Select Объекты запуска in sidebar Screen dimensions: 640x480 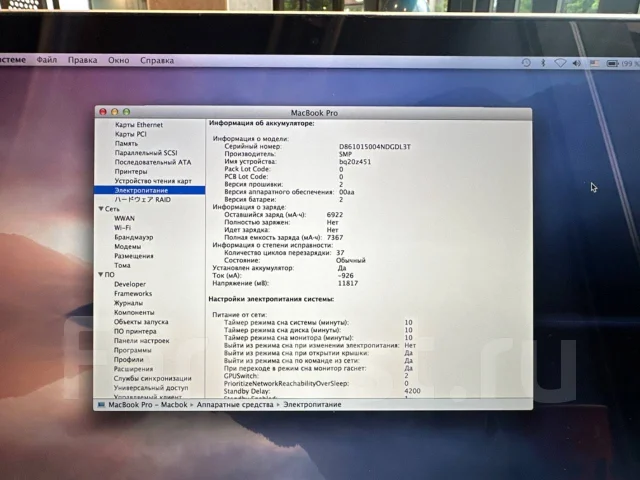pos(141,322)
